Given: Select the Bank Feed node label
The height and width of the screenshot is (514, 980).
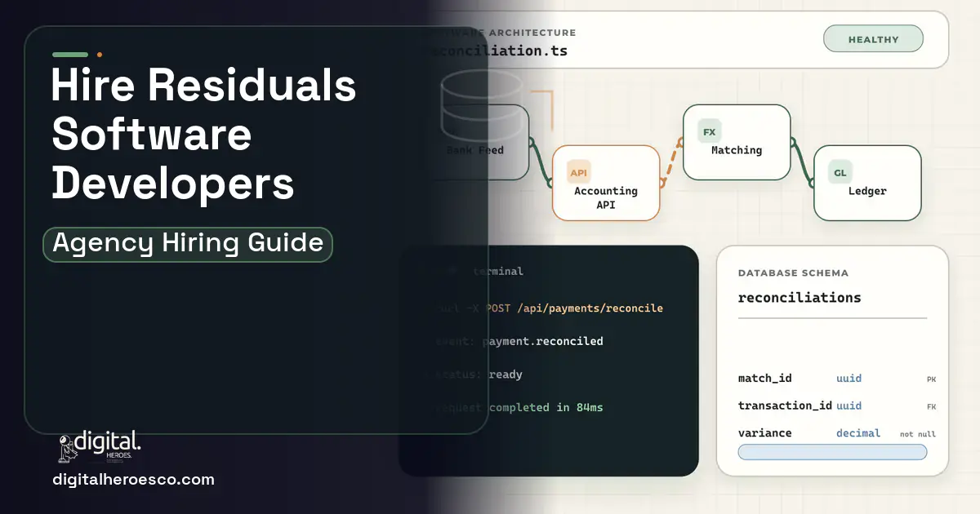Looking at the screenshot, I should click(475, 150).
